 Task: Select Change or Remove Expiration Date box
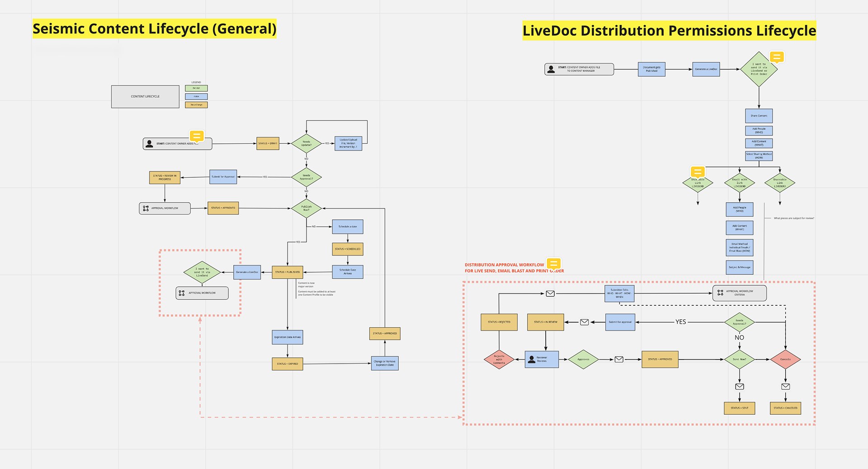[385, 363]
